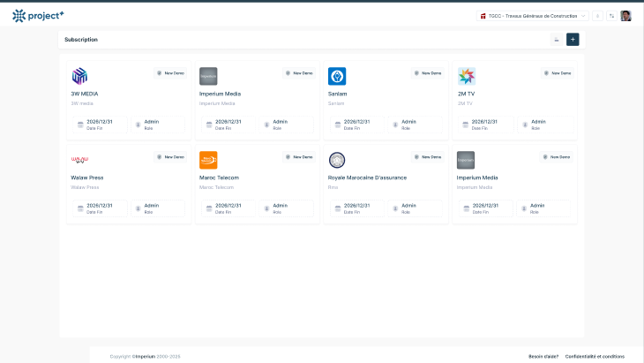The width and height of the screenshot is (644, 363).
Task: Click the user role icon on Walaw Press card
Action: coord(138,208)
